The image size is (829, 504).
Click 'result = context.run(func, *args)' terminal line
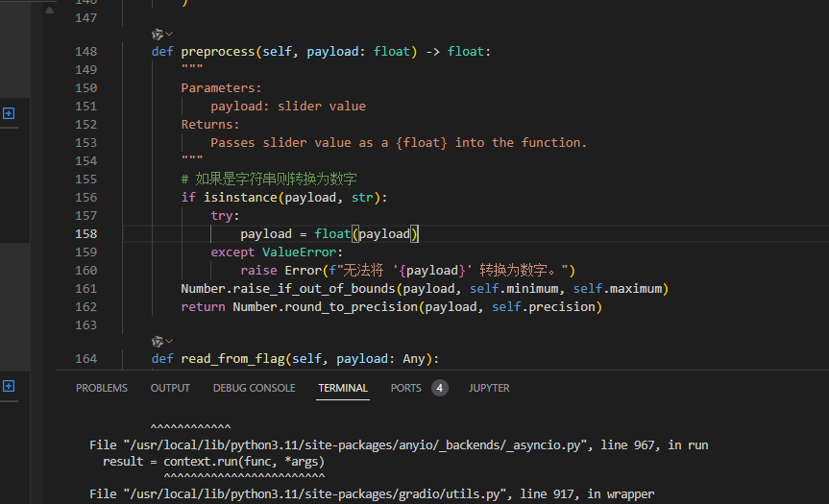click(x=213, y=461)
